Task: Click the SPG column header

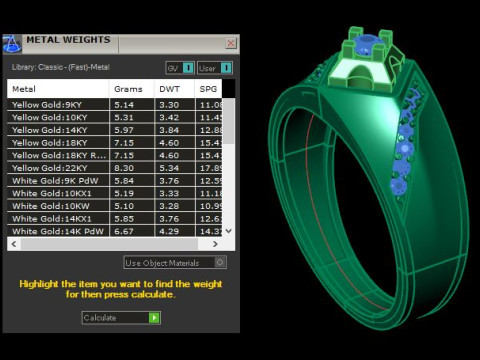Action: pyautogui.click(x=208, y=89)
